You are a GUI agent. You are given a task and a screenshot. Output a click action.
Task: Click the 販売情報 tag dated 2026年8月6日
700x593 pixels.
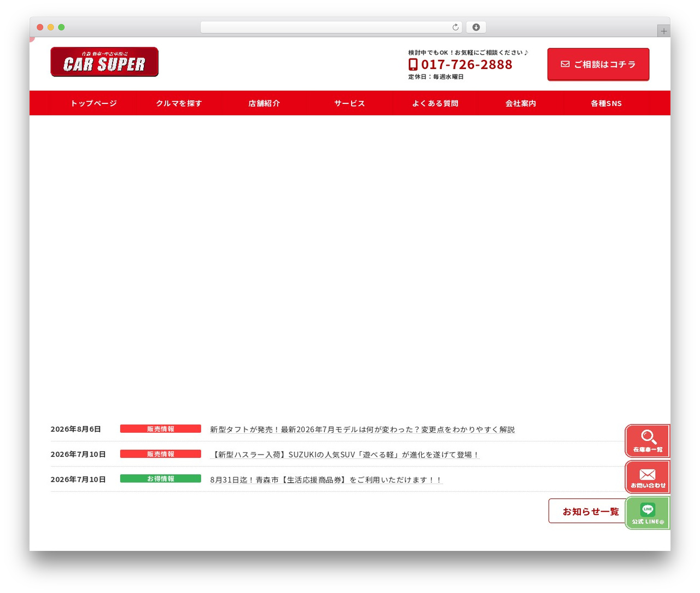(x=161, y=429)
